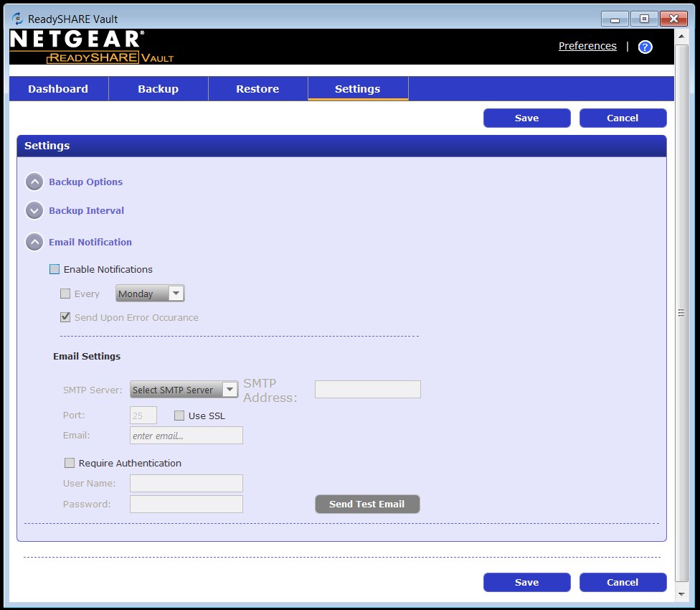Click the ReadySHARE Vault title bar icon
The image size is (700, 610).
[17, 19]
